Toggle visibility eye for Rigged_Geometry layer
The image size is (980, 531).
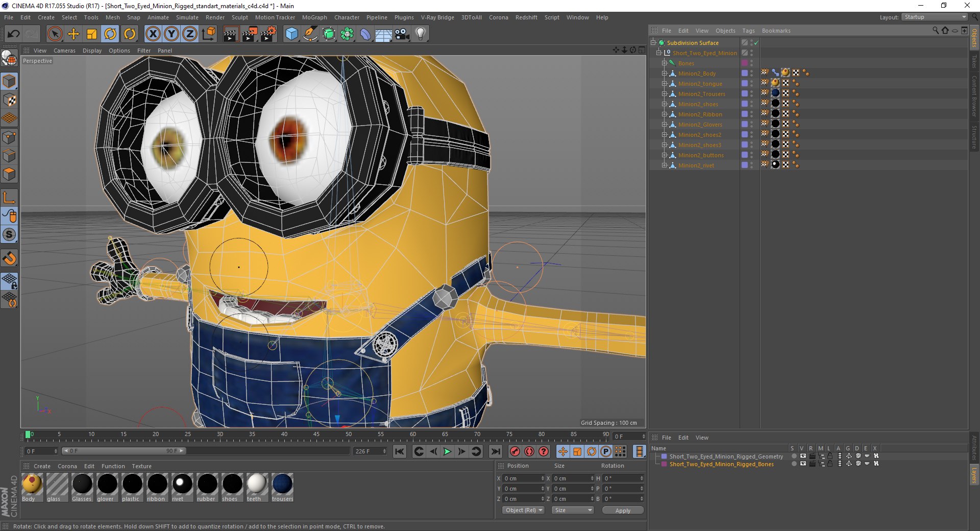(803, 456)
